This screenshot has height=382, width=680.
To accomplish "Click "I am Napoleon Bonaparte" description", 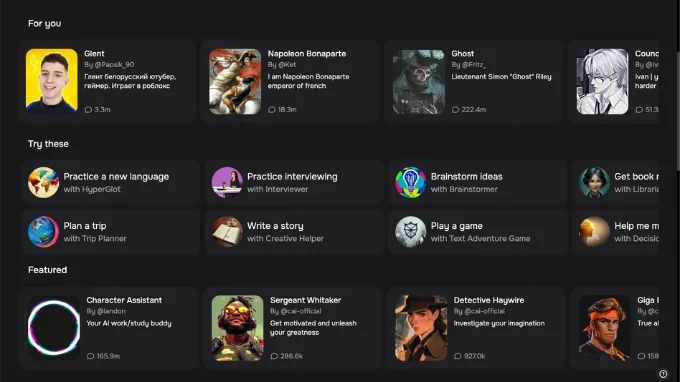I will point(308,81).
